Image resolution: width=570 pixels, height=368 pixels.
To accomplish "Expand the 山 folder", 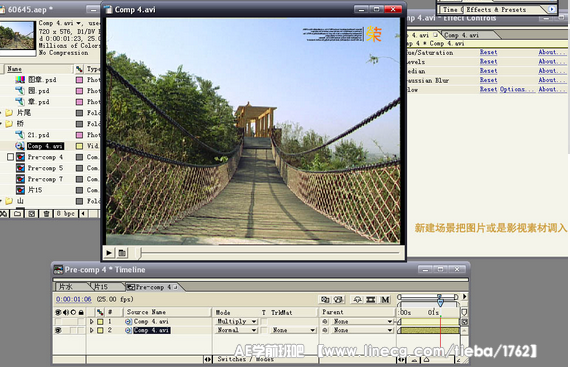I will [1, 201].
